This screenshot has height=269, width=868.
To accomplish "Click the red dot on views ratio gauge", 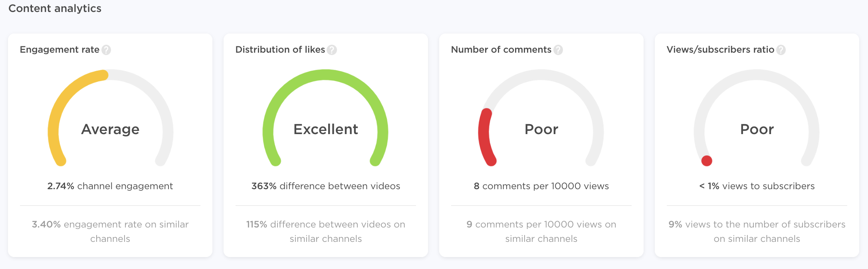I will tap(707, 161).
